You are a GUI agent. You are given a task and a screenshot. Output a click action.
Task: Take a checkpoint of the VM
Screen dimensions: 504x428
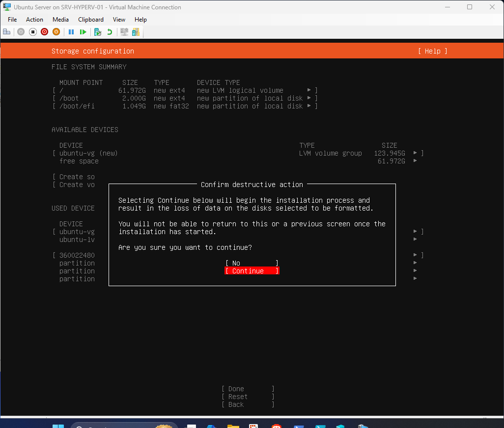97,31
